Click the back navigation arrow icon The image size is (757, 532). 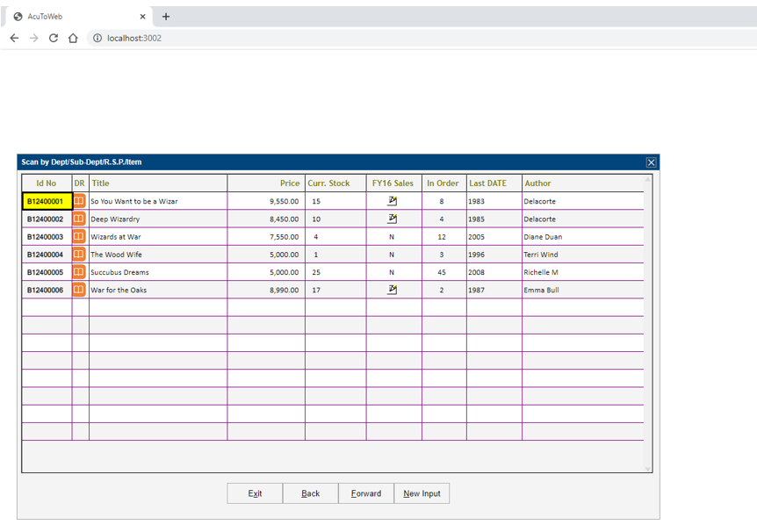coord(13,39)
